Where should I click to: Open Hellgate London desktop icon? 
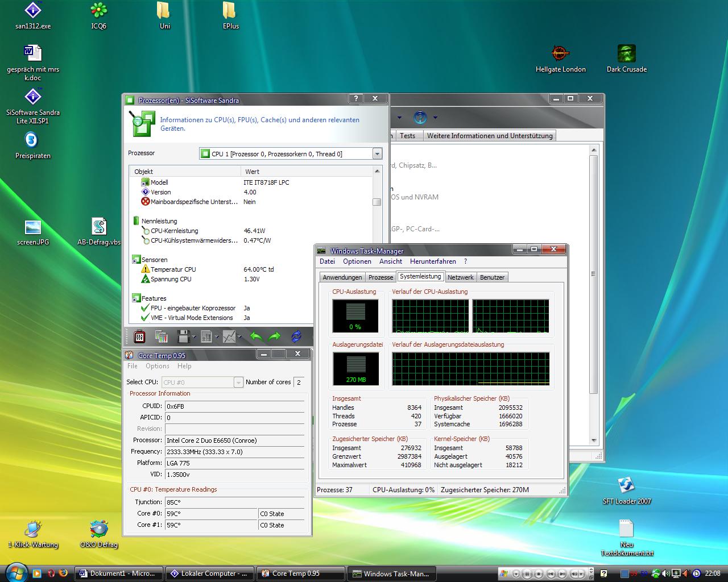pos(561,59)
